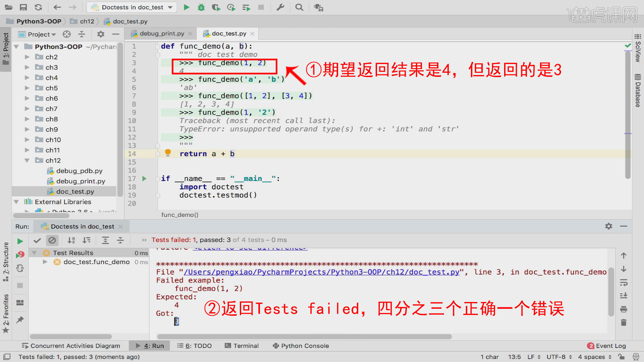Open settings with the wrench icon
The image size is (644, 362).
[280, 7]
